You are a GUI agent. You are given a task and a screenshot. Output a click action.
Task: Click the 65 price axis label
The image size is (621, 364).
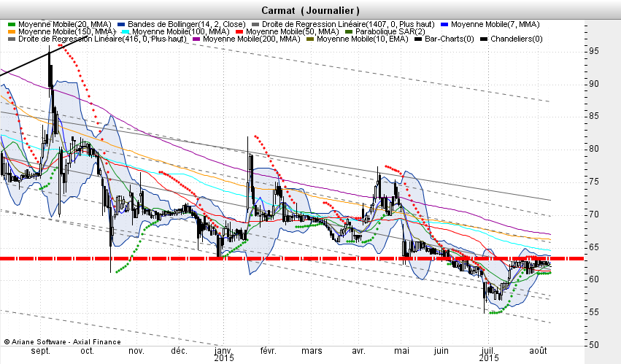tap(594, 247)
